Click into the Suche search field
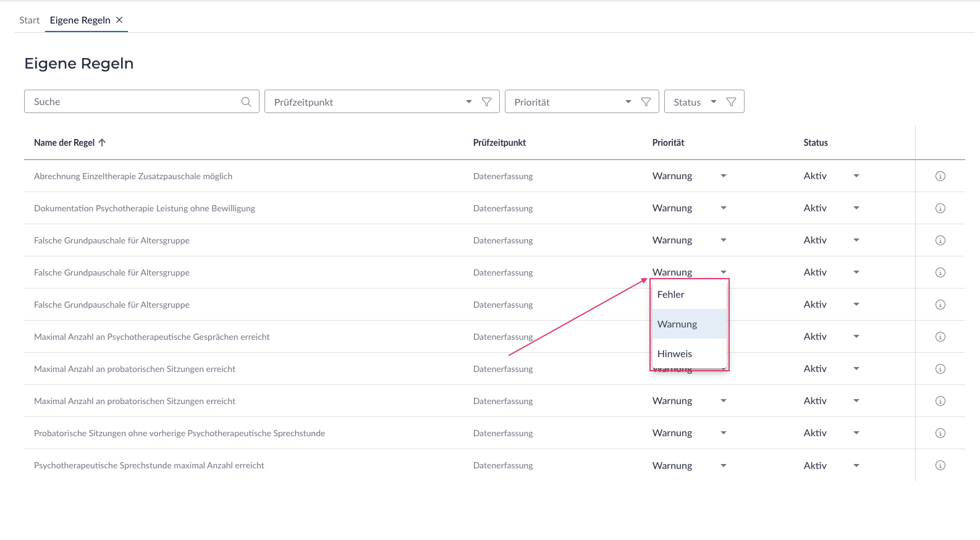This screenshot has width=980, height=540. click(x=133, y=102)
